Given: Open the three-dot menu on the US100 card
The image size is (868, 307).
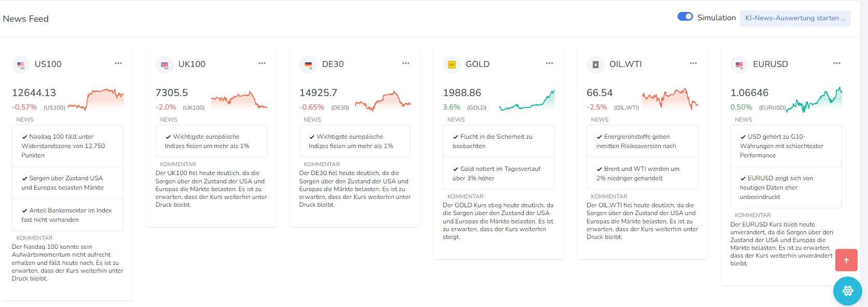Looking at the screenshot, I should [x=118, y=63].
